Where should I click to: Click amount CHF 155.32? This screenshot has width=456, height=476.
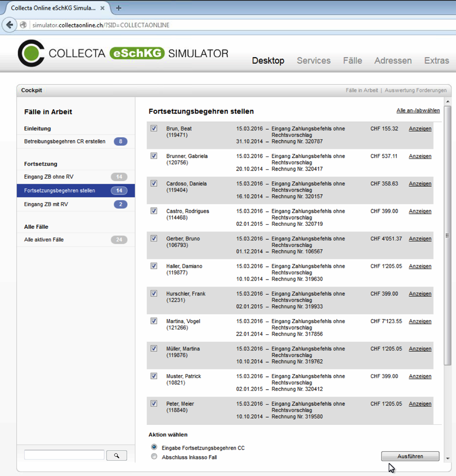tap(384, 129)
